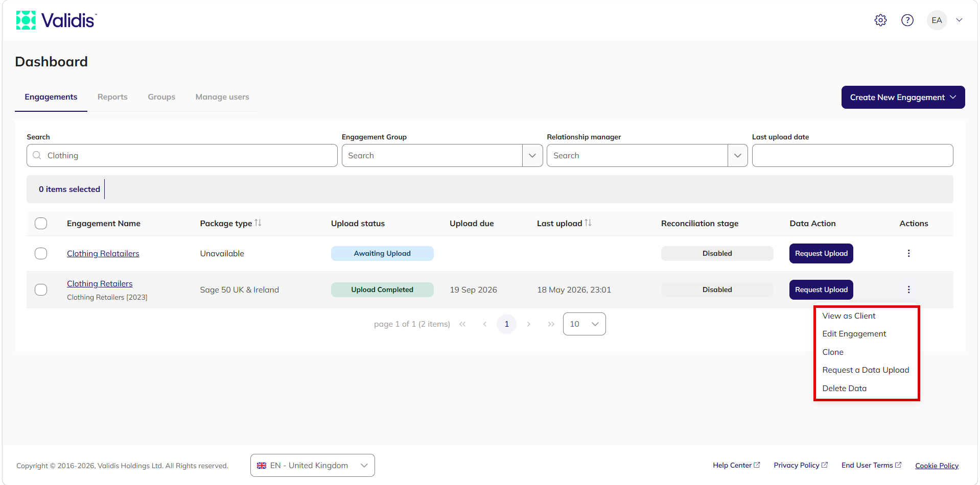
Task: Open the Clothing Retailers engagement link
Action: [100, 284]
